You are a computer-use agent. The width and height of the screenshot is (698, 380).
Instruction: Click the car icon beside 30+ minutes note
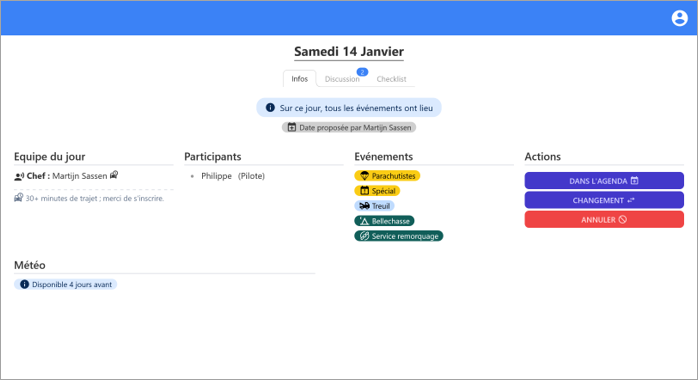point(19,197)
